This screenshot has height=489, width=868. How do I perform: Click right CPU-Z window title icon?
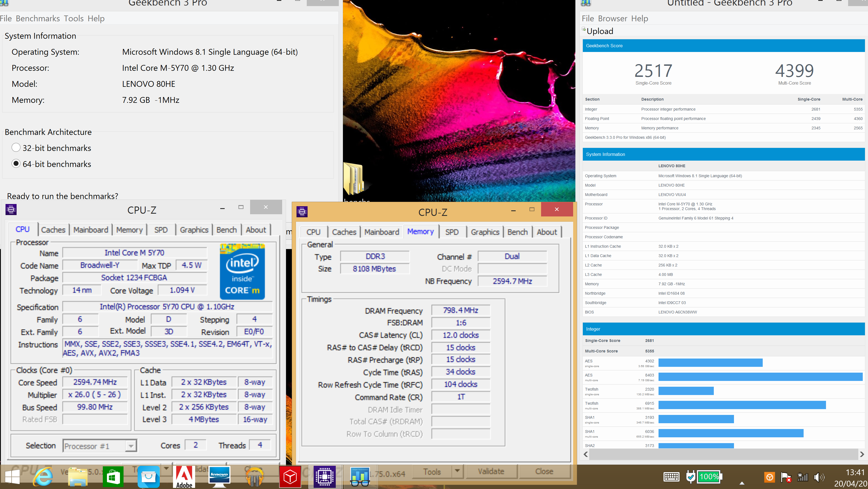coord(302,212)
